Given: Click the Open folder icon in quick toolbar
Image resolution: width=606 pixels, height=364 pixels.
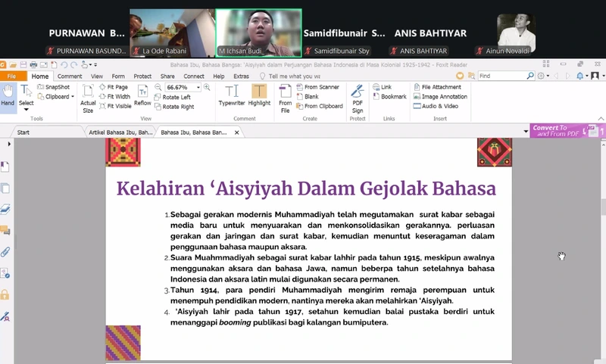Looking at the screenshot, I should click(13, 64).
